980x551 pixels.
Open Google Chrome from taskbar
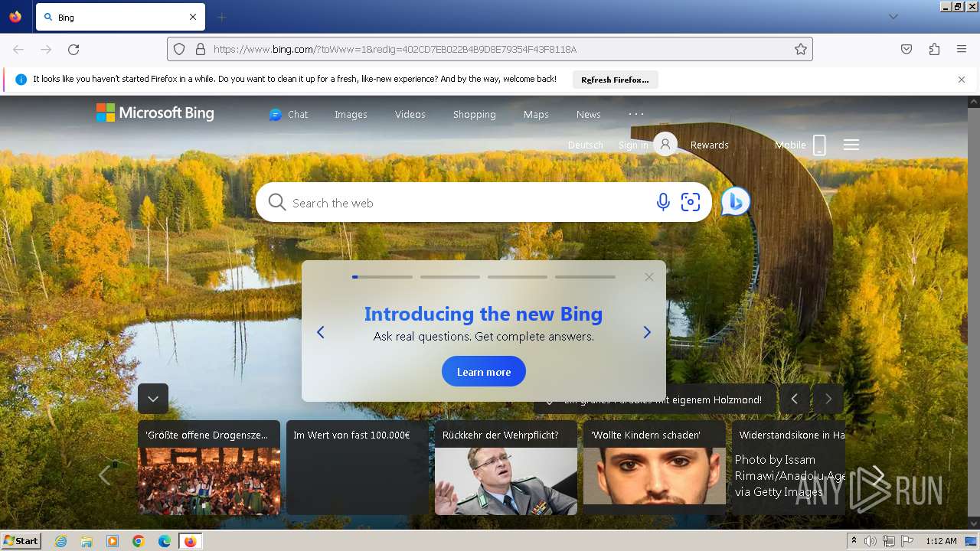[139, 541]
